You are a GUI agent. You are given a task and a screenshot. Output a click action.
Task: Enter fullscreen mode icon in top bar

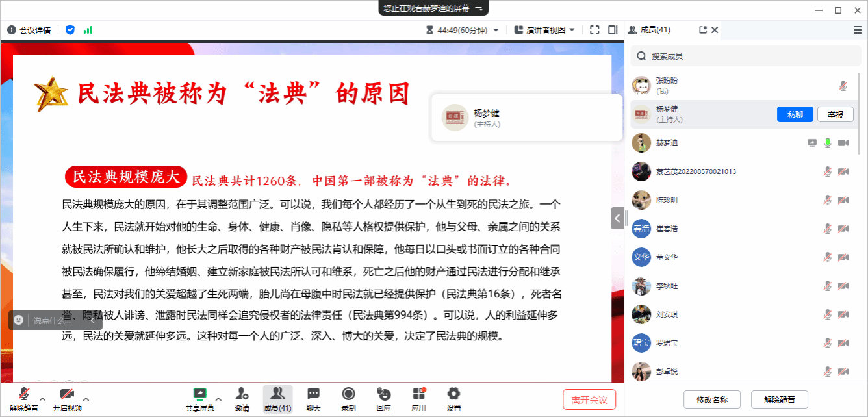(594, 30)
